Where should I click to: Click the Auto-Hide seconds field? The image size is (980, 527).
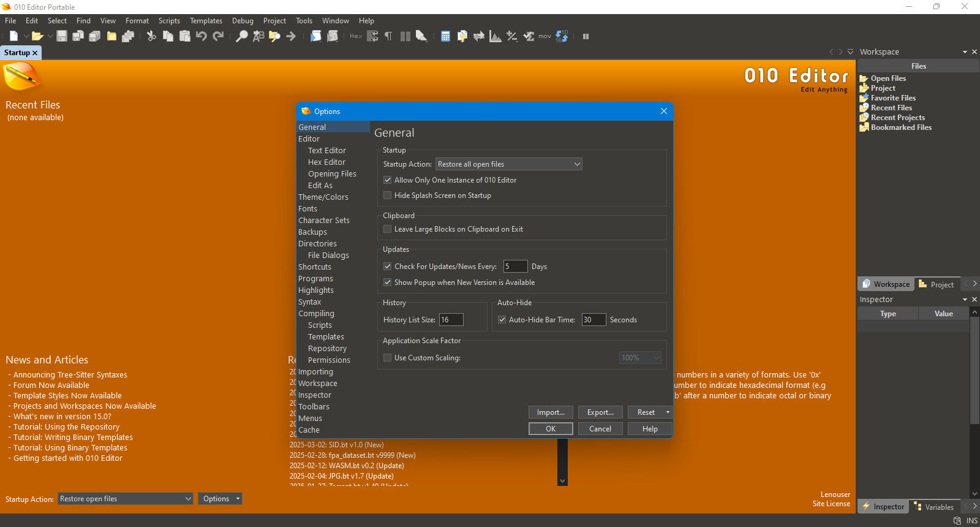594,320
